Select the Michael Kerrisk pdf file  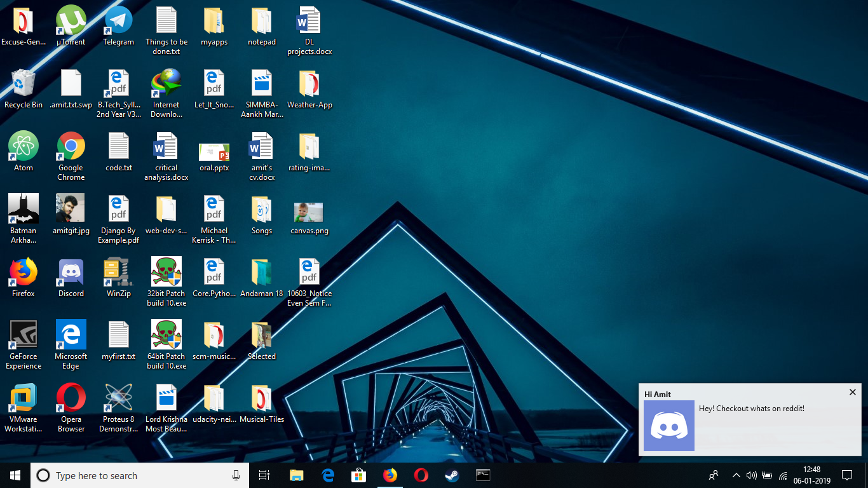coord(214,219)
